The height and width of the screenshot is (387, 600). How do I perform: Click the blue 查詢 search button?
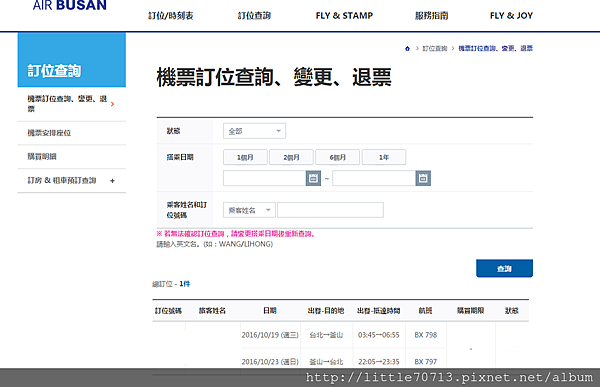pos(504,268)
